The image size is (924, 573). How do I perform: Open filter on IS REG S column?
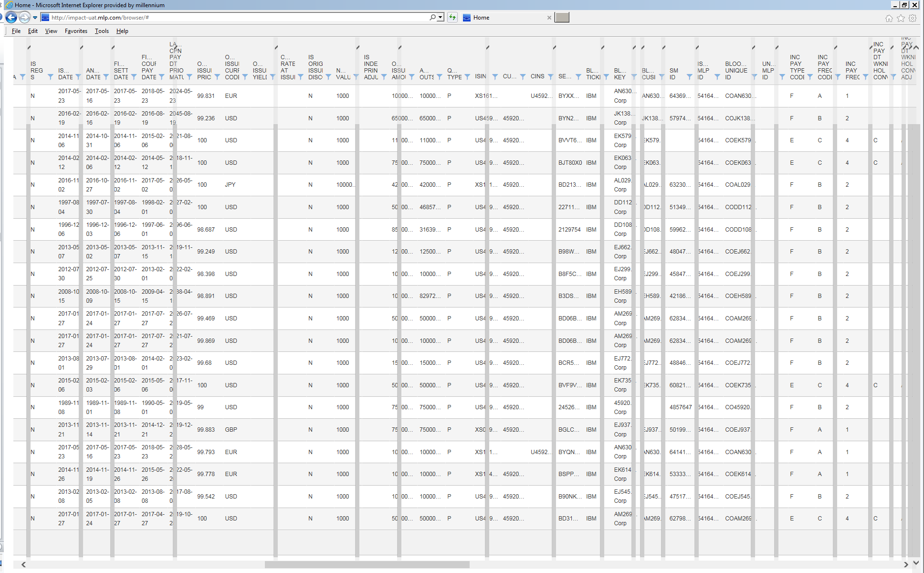click(x=50, y=77)
